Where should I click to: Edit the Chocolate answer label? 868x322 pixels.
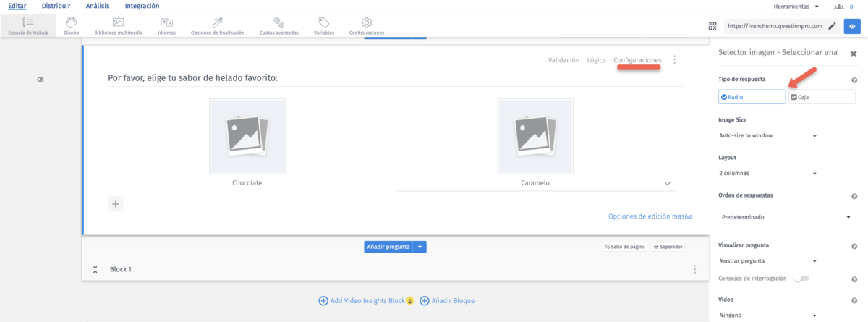(247, 183)
